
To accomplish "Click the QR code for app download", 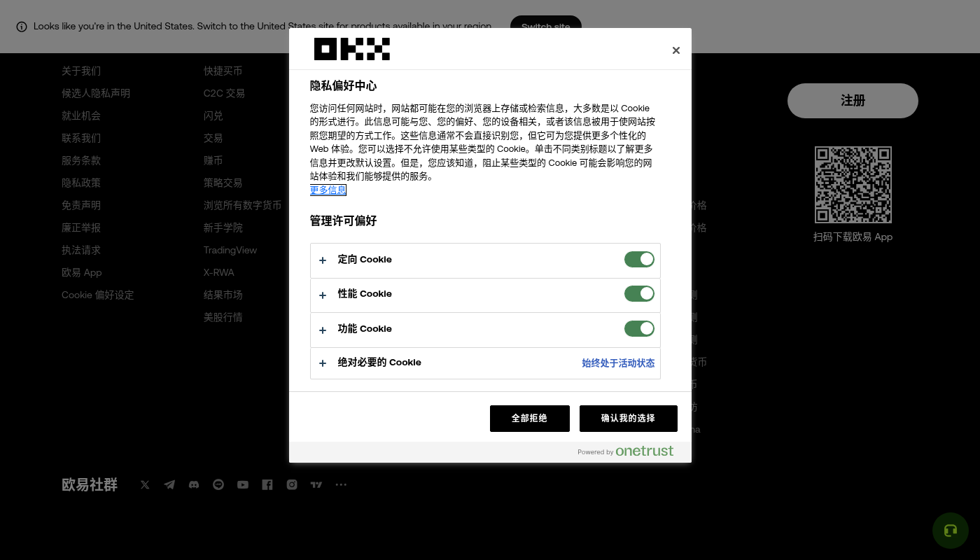I will 853,185.
